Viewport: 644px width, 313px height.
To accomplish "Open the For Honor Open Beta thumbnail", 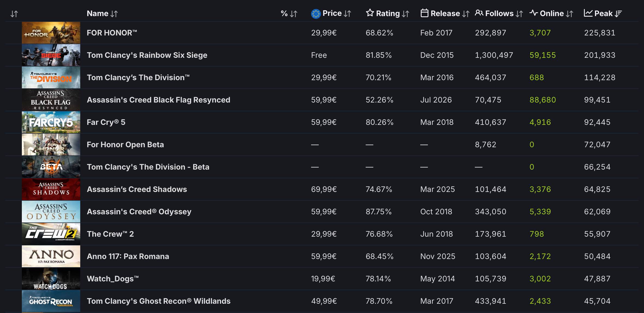I will coord(51,145).
